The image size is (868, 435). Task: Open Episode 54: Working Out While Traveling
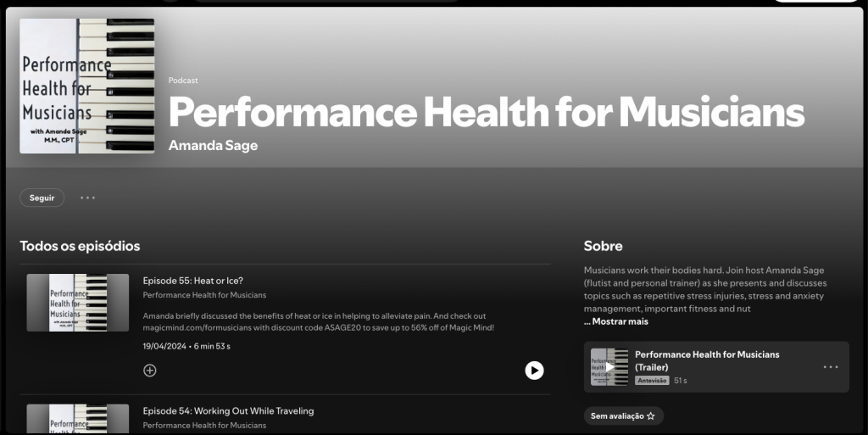click(x=228, y=411)
